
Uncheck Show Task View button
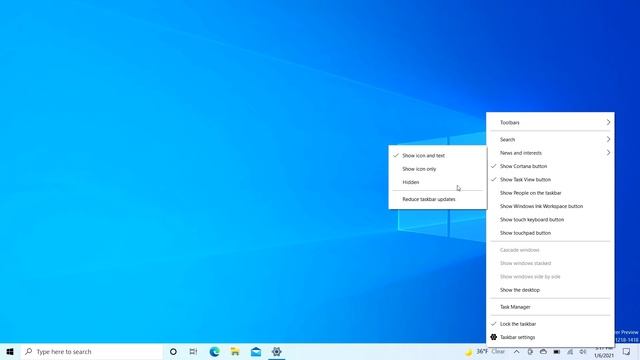tap(550, 180)
